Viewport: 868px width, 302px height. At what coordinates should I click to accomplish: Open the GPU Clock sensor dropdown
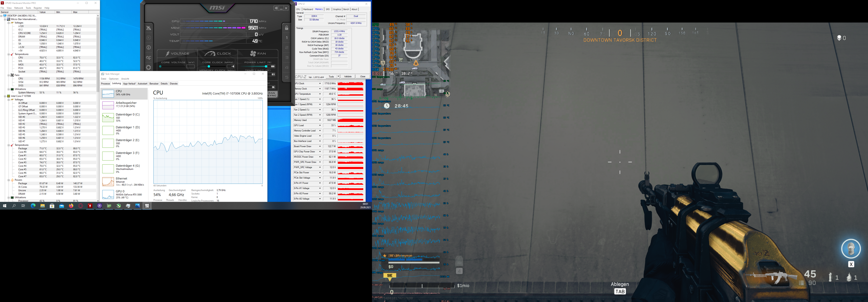tap(320, 84)
